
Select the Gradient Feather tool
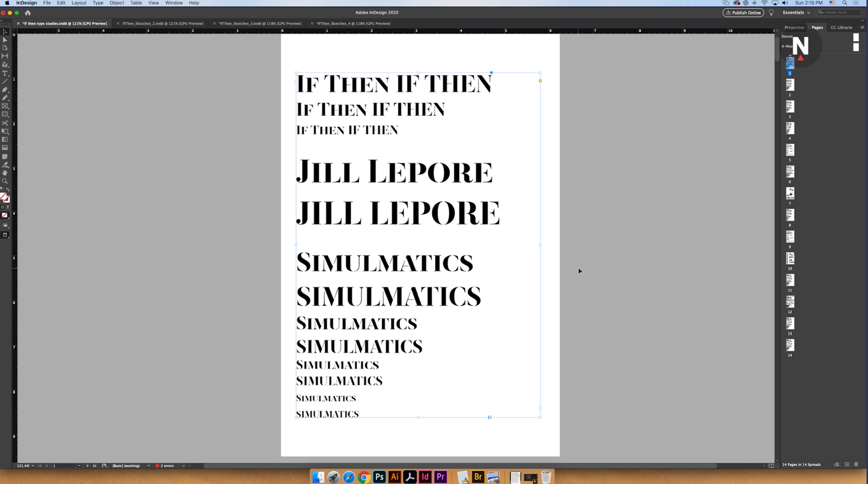tap(5, 148)
